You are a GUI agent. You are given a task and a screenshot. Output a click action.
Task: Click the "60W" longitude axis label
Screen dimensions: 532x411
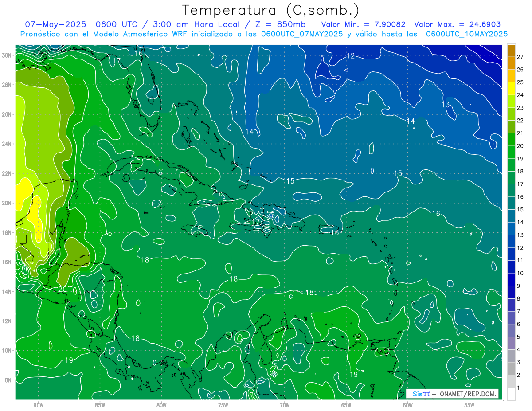[x=408, y=405]
